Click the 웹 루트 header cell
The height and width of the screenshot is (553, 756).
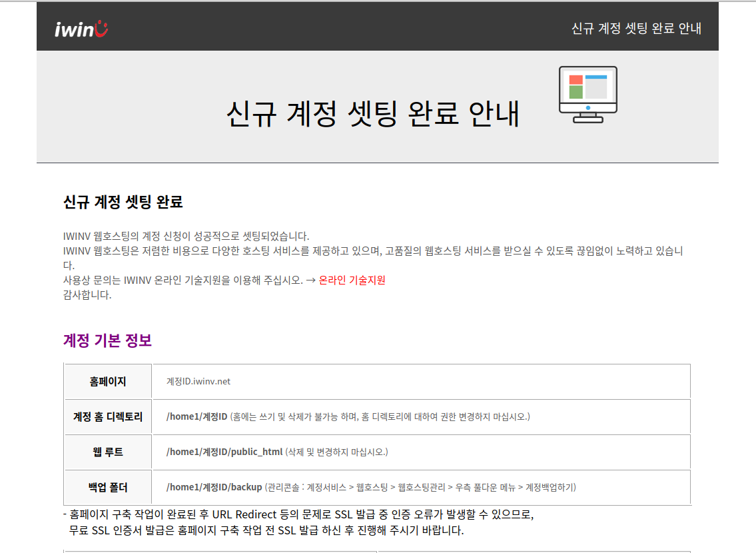108,452
